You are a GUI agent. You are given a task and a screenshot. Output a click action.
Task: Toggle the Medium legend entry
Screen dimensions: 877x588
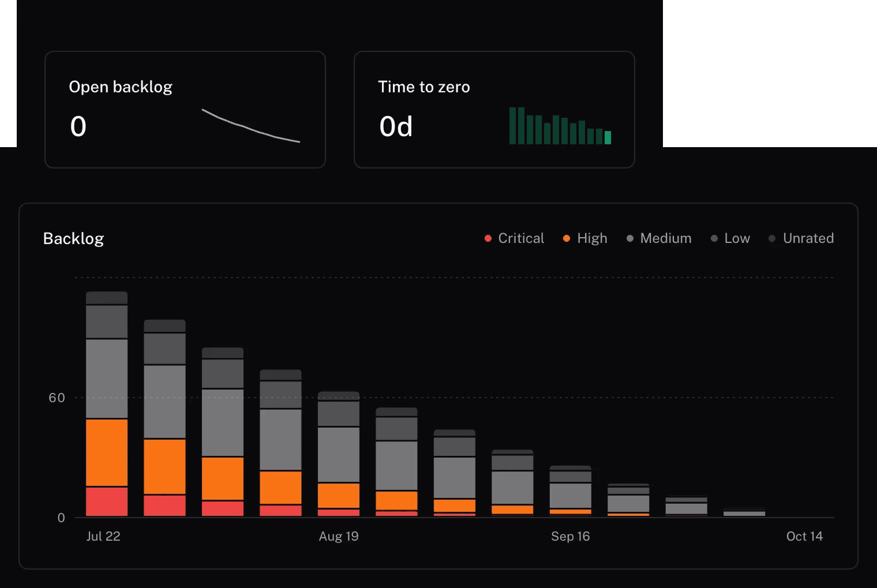point(659,238)
